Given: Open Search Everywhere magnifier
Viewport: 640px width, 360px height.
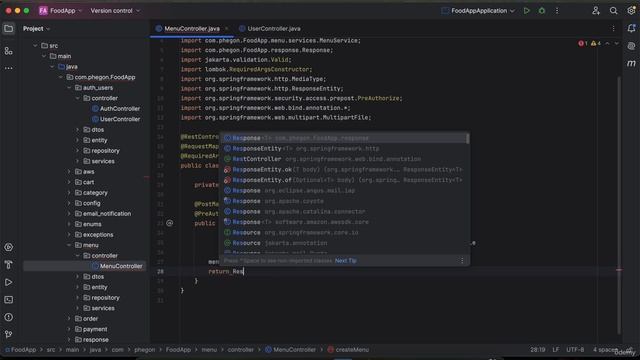Looking at the screenshot, I should click(x=613, y=11).
